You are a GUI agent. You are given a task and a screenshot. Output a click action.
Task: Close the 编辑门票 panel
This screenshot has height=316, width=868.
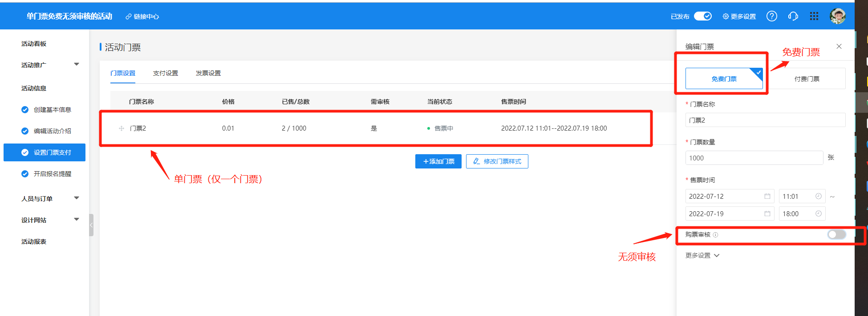click(839, 46)
